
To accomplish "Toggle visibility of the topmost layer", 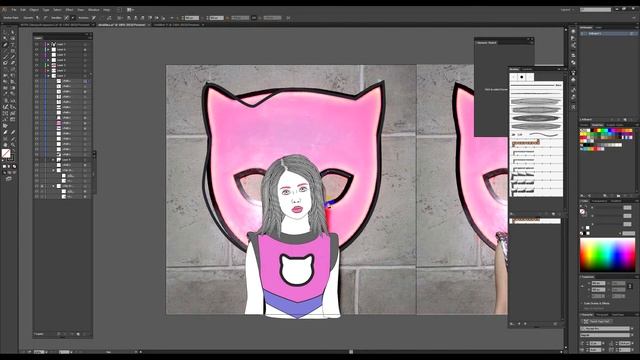I will tap(37, 44).
